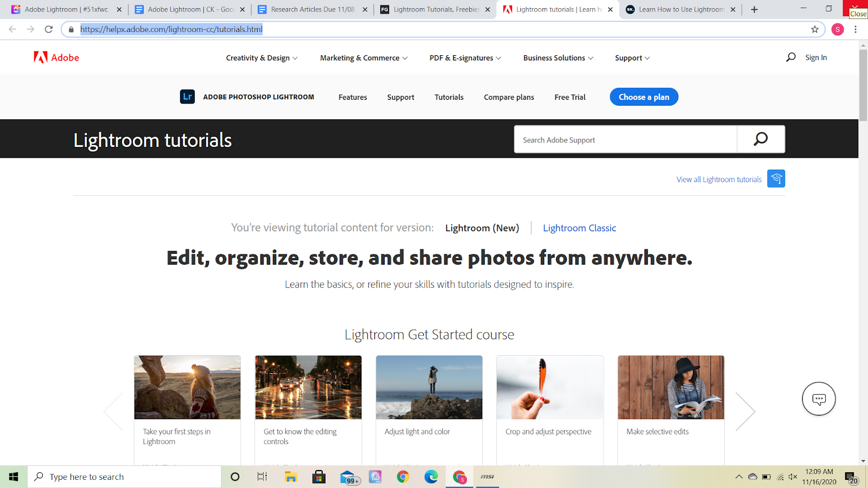This screenshot has height=488, width=868.
Task: Show hidden system tray icons
Action: pos(738,477)
